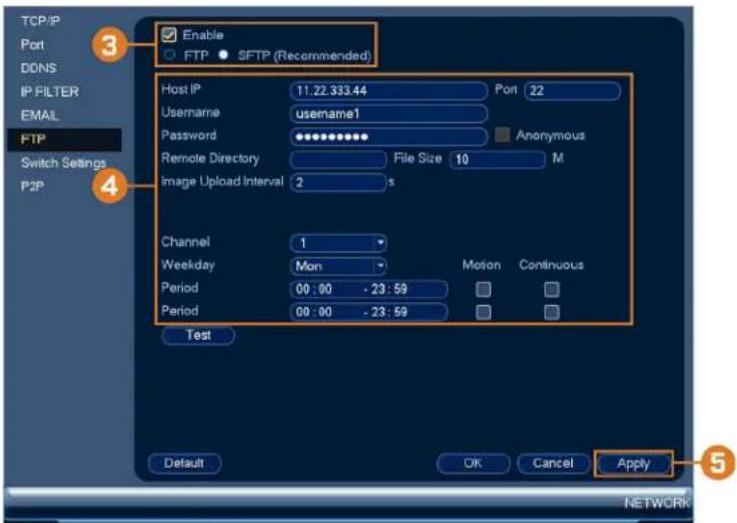Click the Username input field
737x523 pixels.
pyautogui.click(x=389, y=114)
